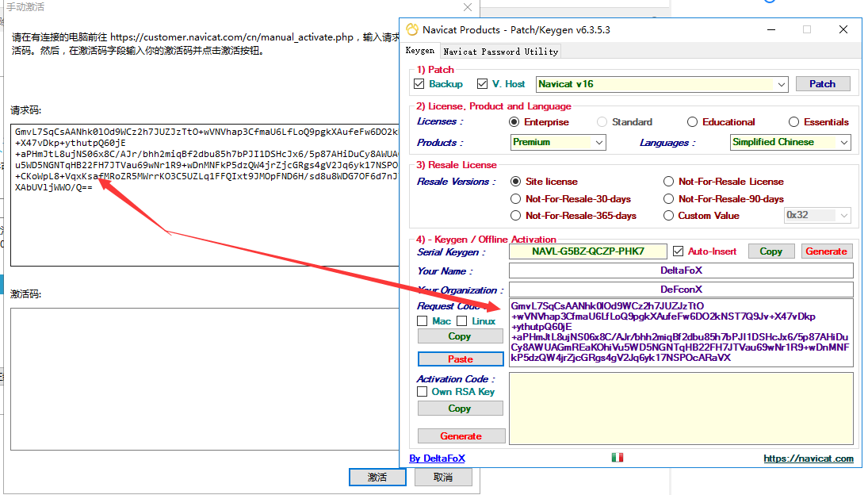Select the Keygen tab
The width and height of the screenshot is (868, 495).
pos(420,51)
